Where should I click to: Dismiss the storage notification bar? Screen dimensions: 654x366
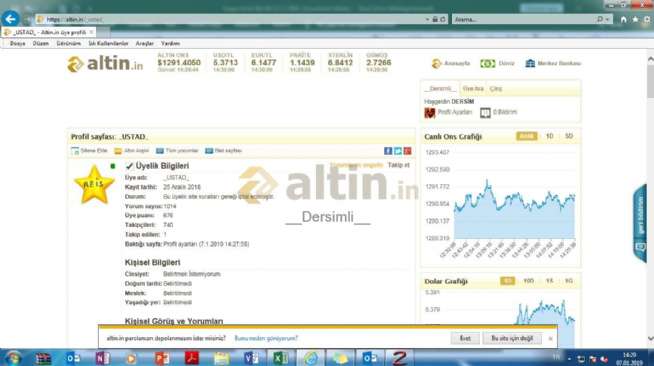tap(551, 338)
